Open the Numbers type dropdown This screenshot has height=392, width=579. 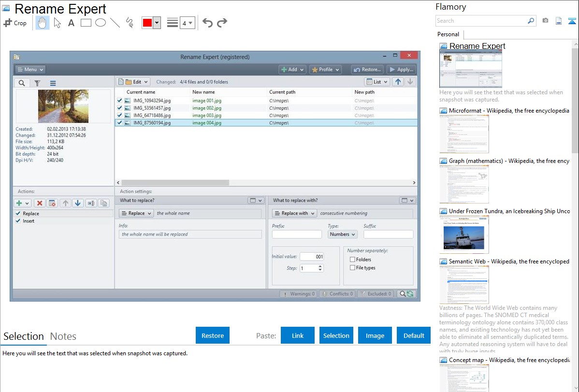pos(342,234)
